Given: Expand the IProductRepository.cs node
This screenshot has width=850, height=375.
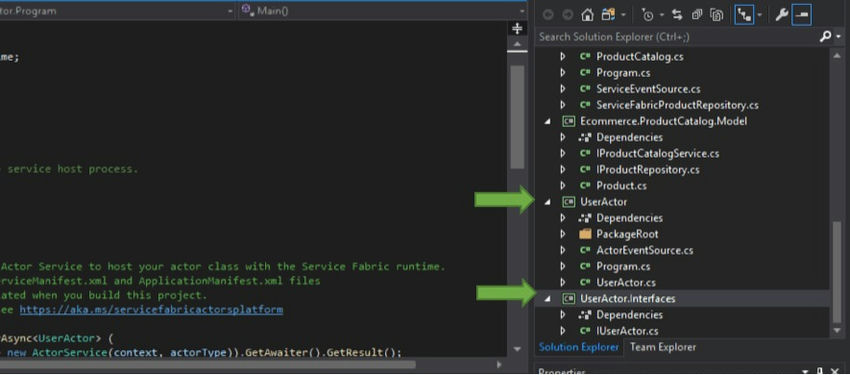Looking at the screenshot, I should coord(563,170).
